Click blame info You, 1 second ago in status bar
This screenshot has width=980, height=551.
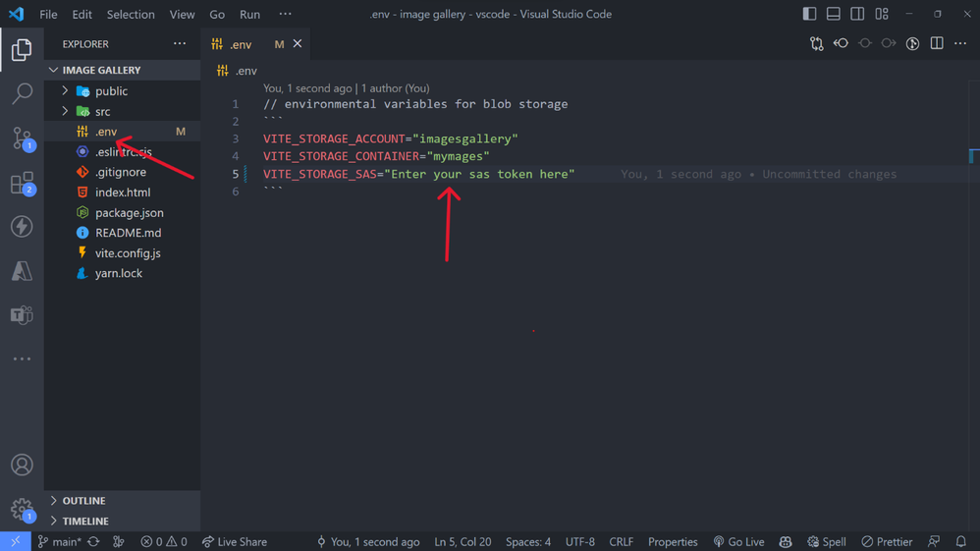(368, 541)
